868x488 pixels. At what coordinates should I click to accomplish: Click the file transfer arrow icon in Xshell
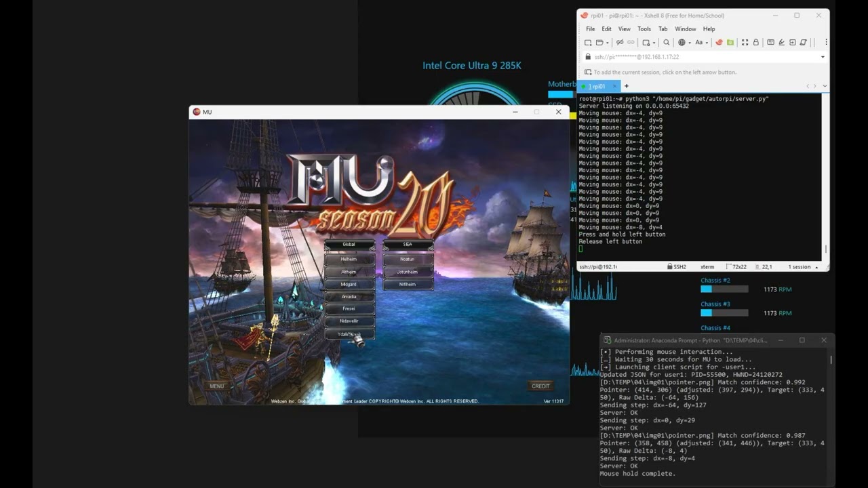pyautogui.click(x=792, y=42)
